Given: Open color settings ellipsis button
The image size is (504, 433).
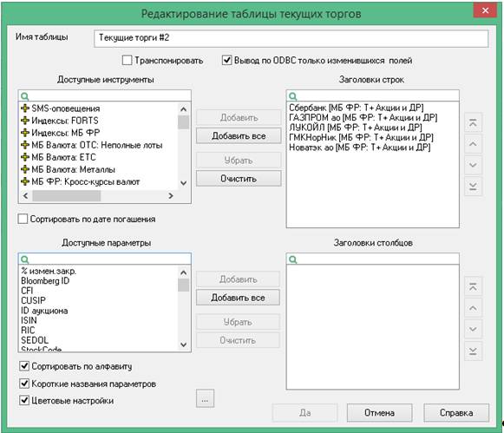Looking at the screenshot, I should (205, 399).
